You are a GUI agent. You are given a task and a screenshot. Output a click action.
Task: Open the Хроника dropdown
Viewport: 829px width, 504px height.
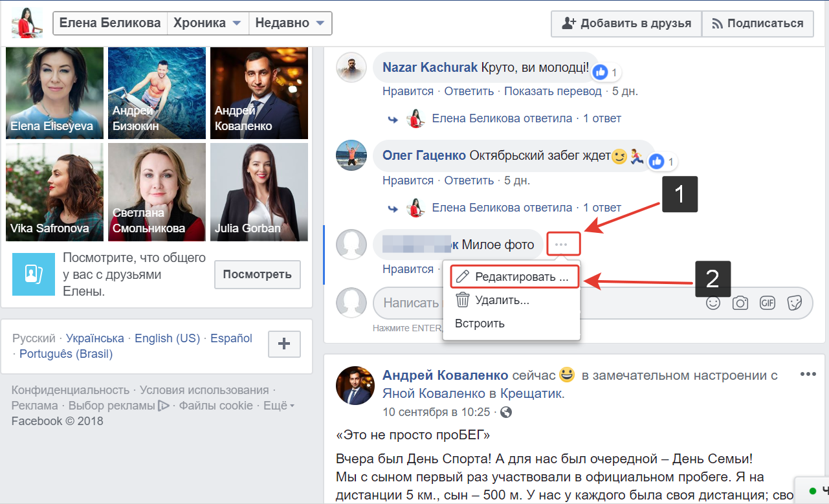click(x=207, y=23)
